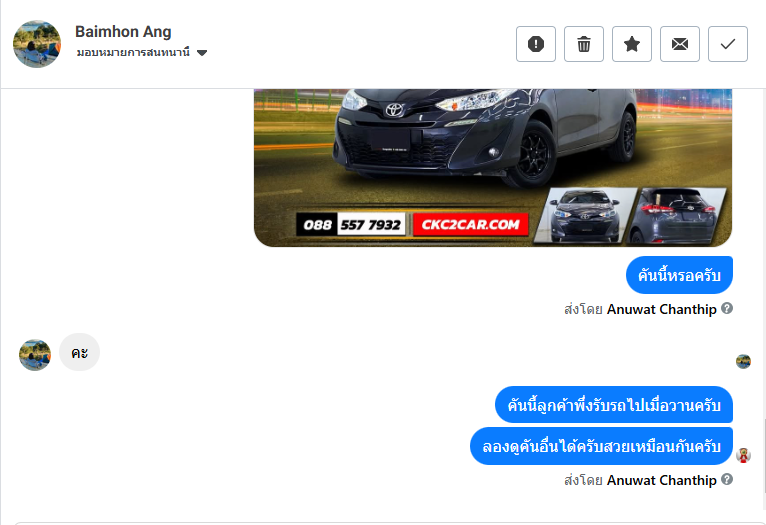The height and width of the screenshot is (525, 766).
Task: Click Baimhon Ang name in header
Action: [x=123, y=32]
